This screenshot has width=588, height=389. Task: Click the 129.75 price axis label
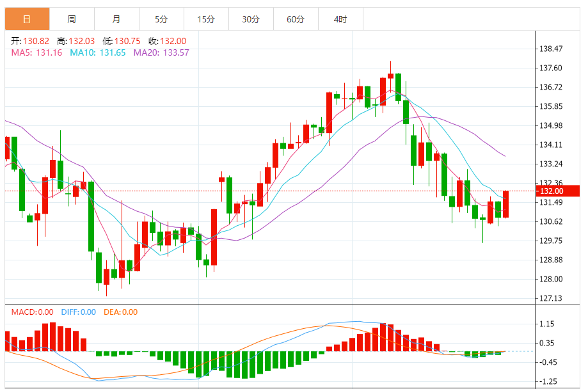tap(551, 241)
